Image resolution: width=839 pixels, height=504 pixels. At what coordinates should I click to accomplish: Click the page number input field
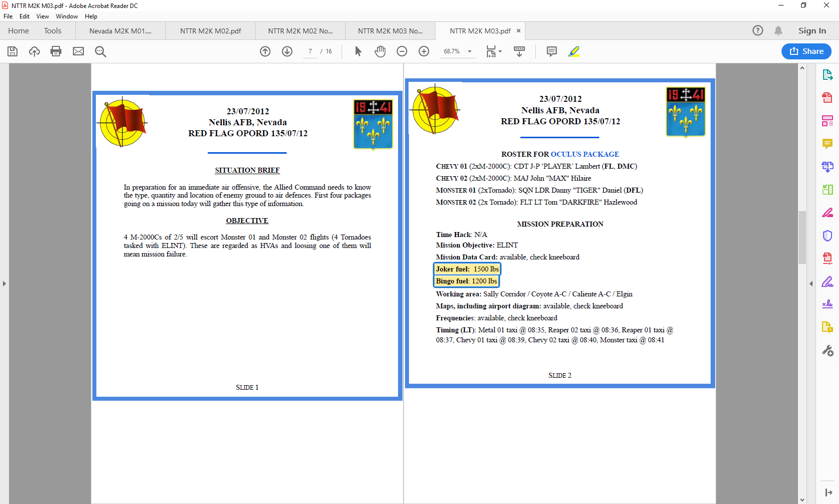click(310, 51)
